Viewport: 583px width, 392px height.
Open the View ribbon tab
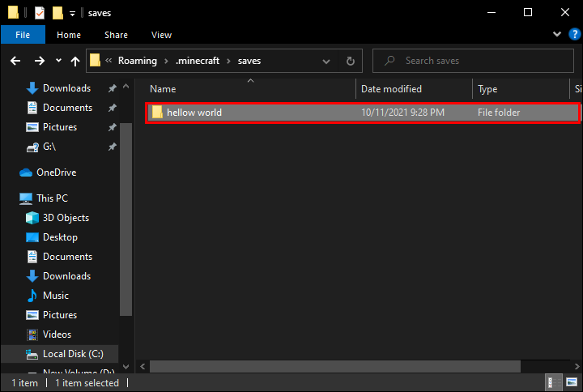[x=161, y=35]
